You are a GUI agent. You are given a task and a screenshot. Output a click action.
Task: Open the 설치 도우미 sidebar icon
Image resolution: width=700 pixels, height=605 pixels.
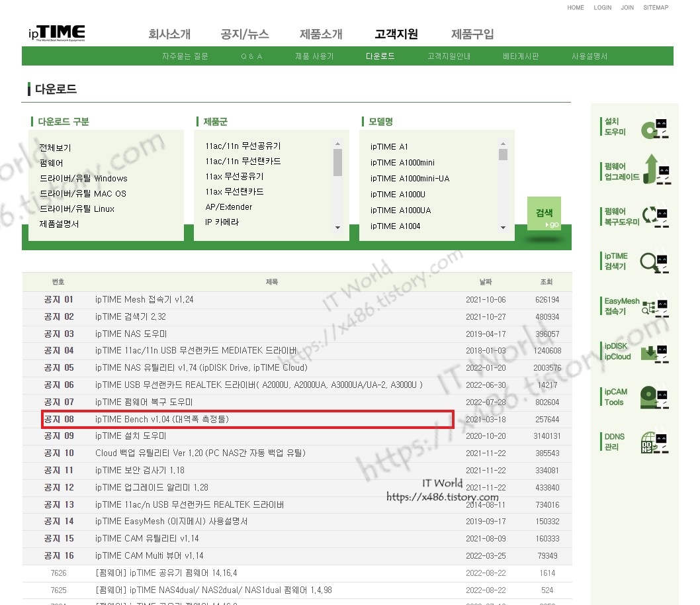pyautogui.click(x=654, y=128)
